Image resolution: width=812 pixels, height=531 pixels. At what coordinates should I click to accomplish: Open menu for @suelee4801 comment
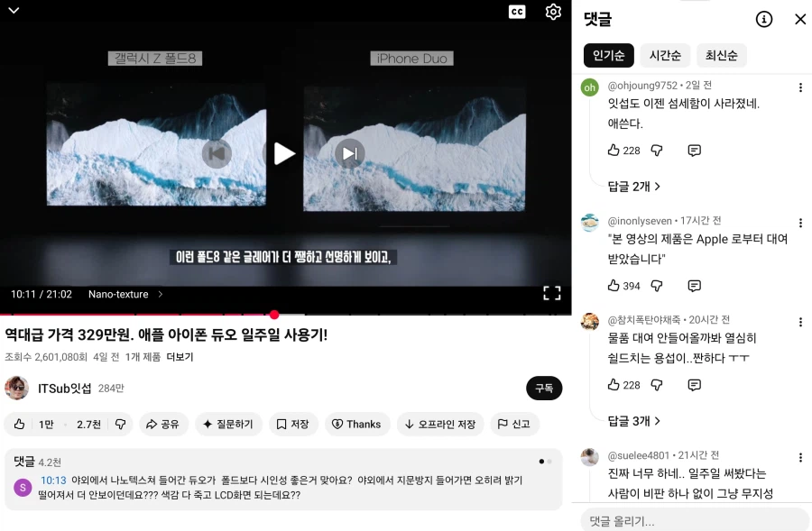[x=800, y=457]
